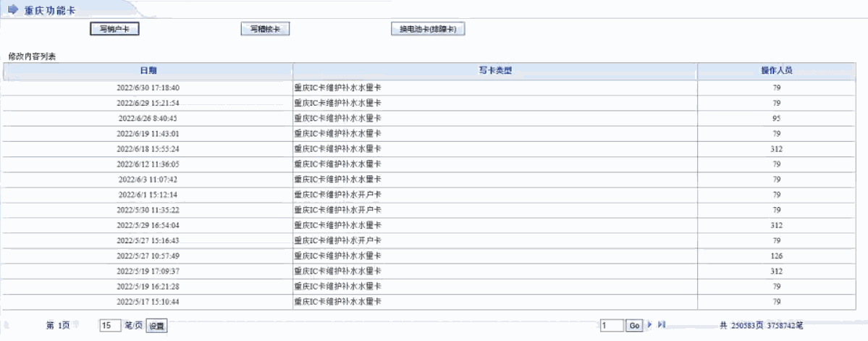This screenshot has width=868, height=341.
Task: Click the 操作人员 column header
Action: coord(776,70)
